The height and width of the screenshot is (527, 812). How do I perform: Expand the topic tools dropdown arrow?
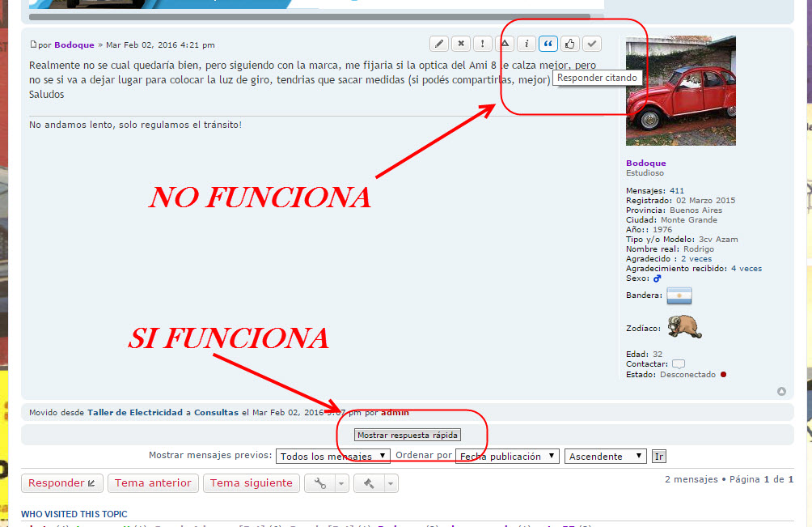[341, 483]
